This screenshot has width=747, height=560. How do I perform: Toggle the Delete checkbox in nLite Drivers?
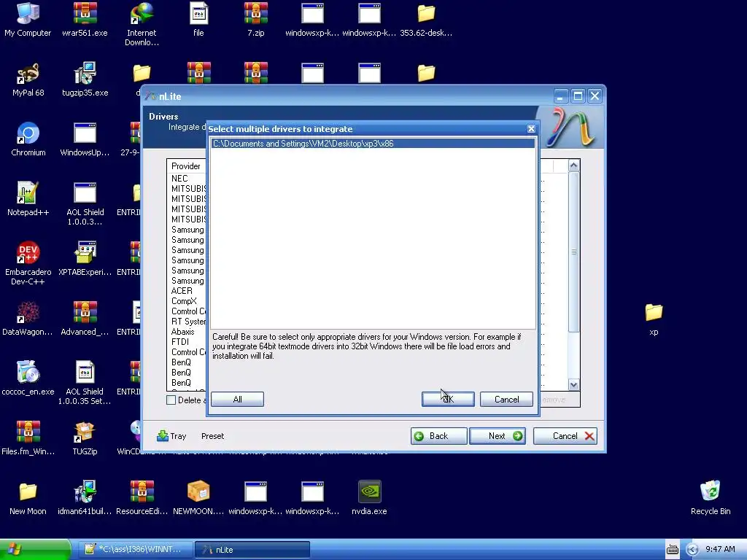click(x=171, y=400)
